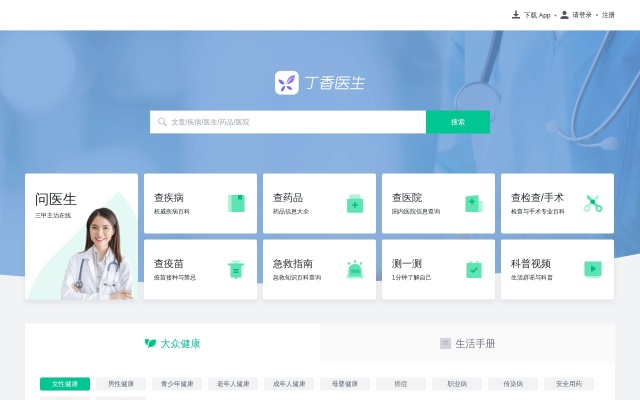Click the 丁香医生 logo icon
The width and height of the screenshot is (640, 400).
click(287, 83)
